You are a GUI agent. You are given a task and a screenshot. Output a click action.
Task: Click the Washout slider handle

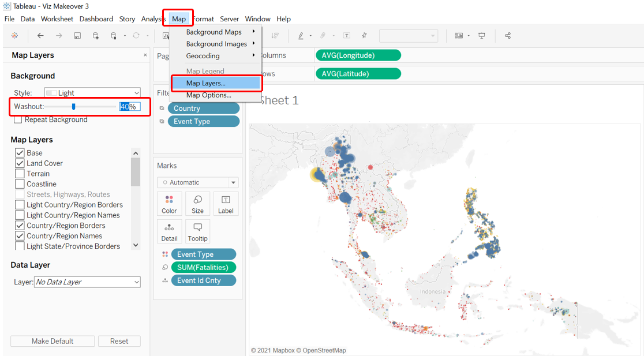tap(73, 106)
